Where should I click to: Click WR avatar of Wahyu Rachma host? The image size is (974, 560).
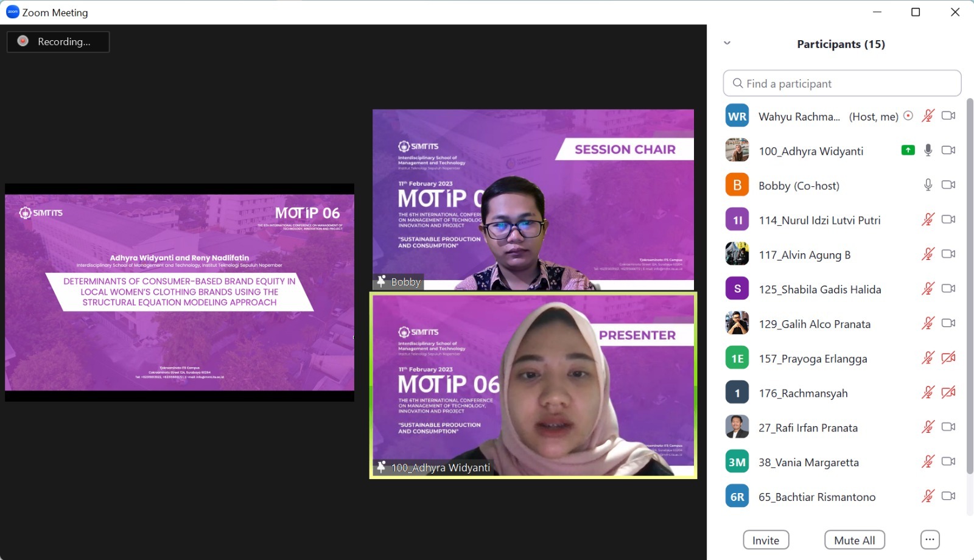point(737,116)
